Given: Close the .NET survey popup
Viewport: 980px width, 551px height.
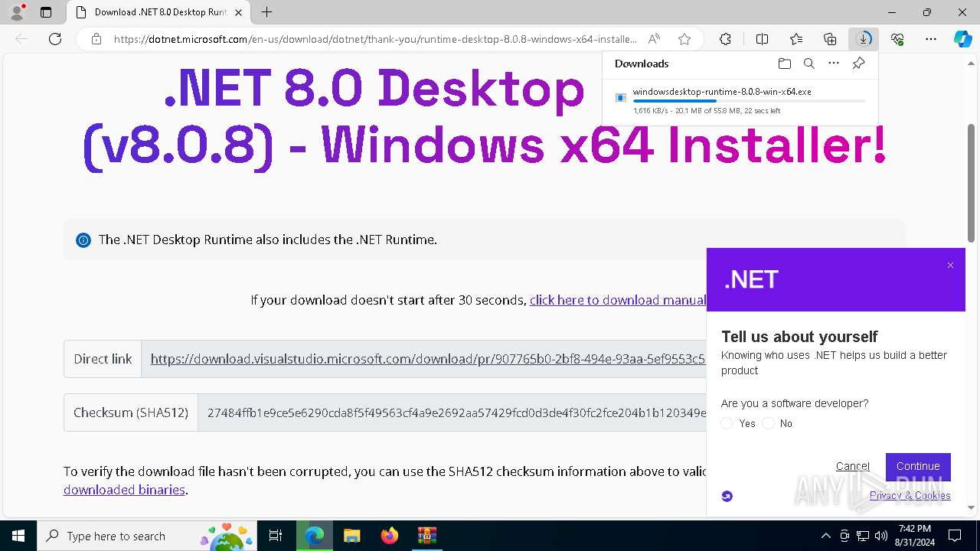Looking at the screenshot, I should tap(950, 266).
